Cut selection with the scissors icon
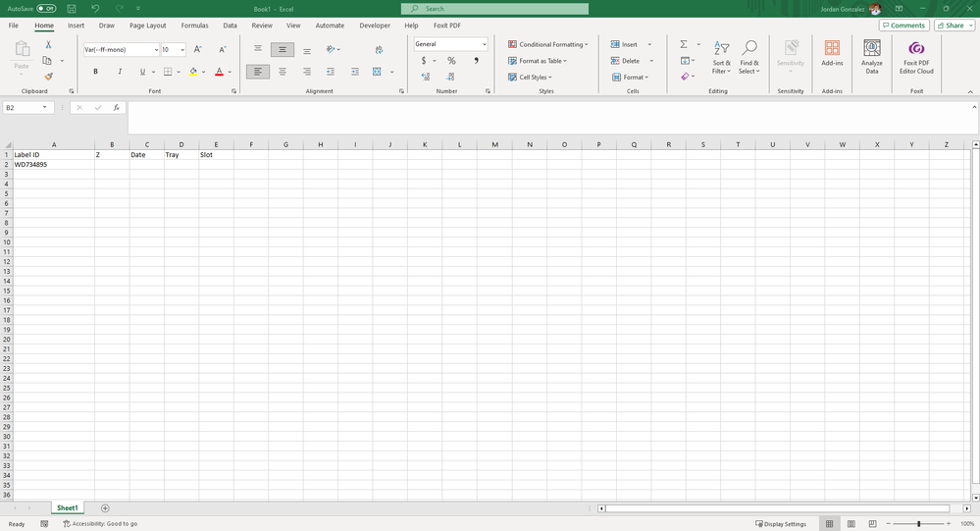This screenshot has width=980, height=531. [48, 45]
